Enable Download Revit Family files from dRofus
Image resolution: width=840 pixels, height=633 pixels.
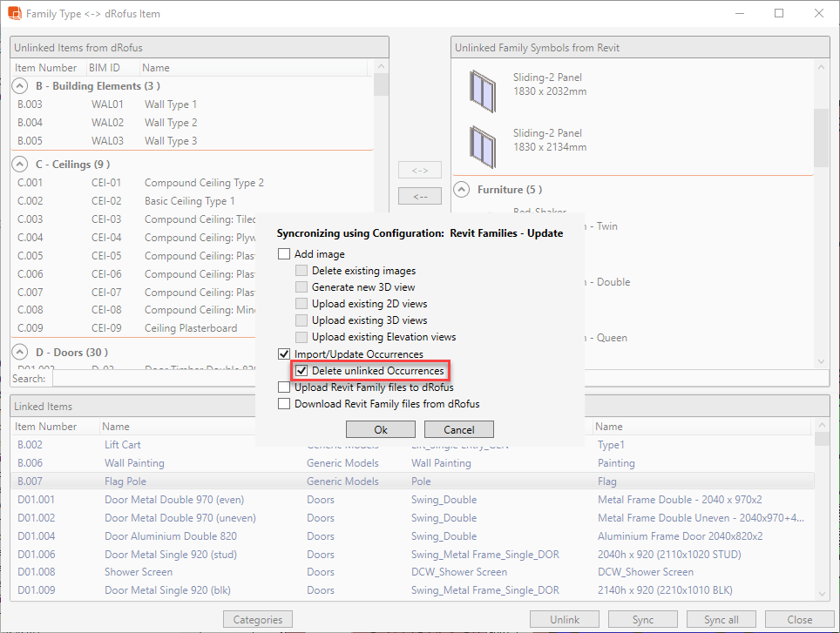click(x=284, y=404)
